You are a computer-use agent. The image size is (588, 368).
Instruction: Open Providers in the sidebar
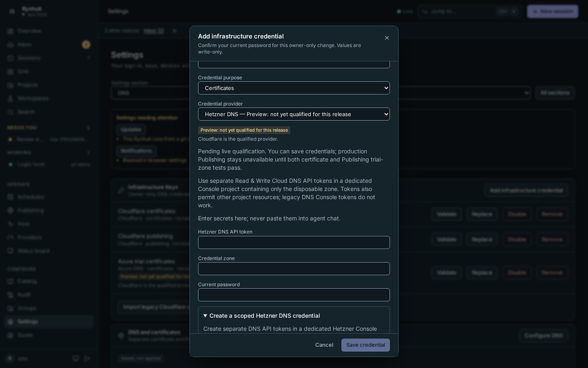click(x=49, y=238)
